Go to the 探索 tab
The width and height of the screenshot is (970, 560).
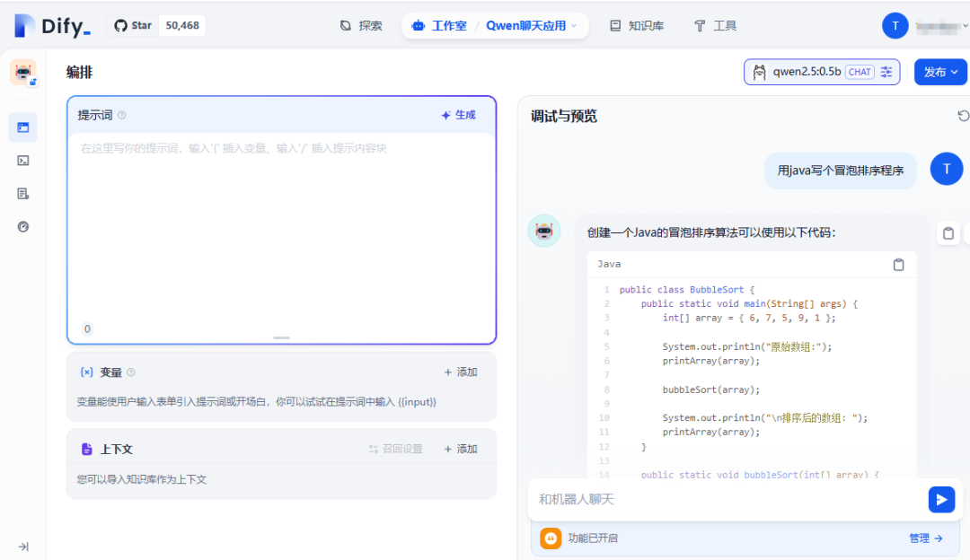[361, 26]
